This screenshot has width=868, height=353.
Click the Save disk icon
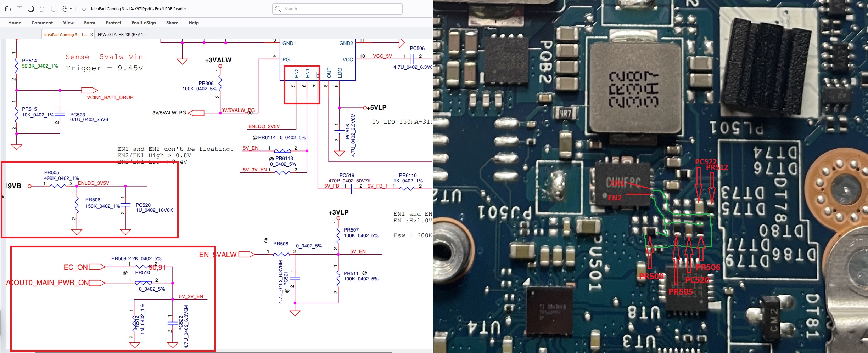[19, 9]
